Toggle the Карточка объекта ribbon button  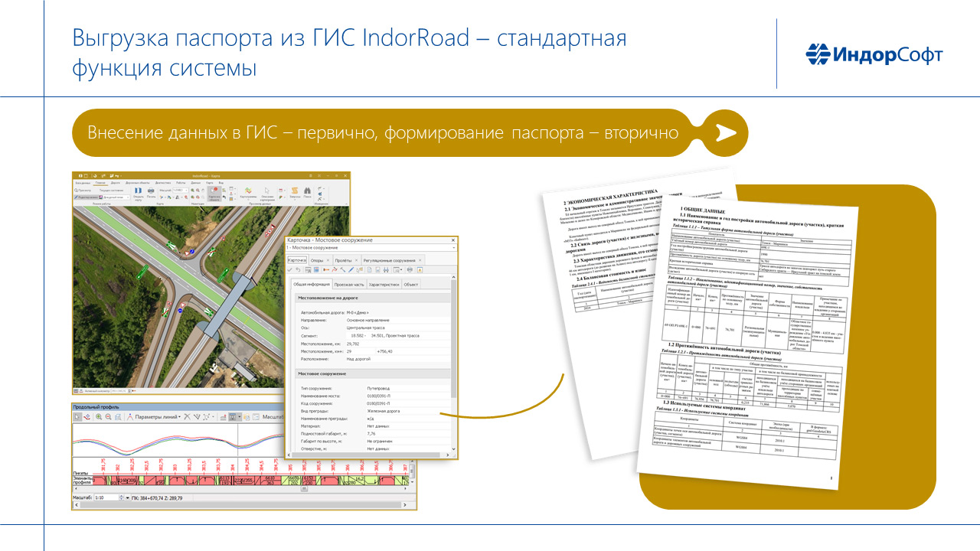214,194
